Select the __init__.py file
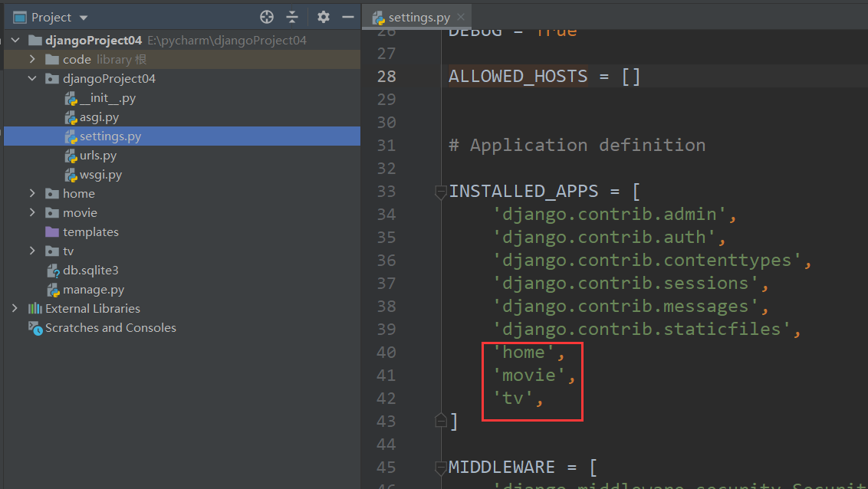Viewport: 868px width, 489px height. pos(107,98)
